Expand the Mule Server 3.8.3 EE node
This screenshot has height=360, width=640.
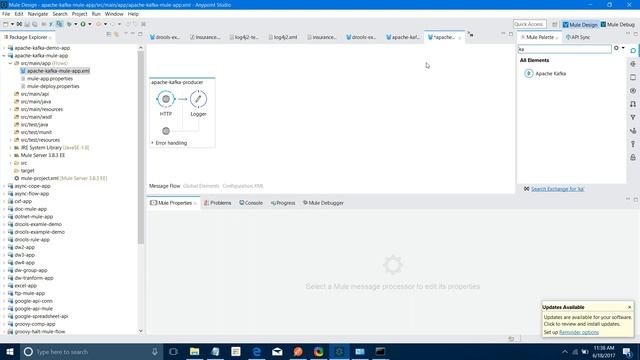click(x=10, y=156)
